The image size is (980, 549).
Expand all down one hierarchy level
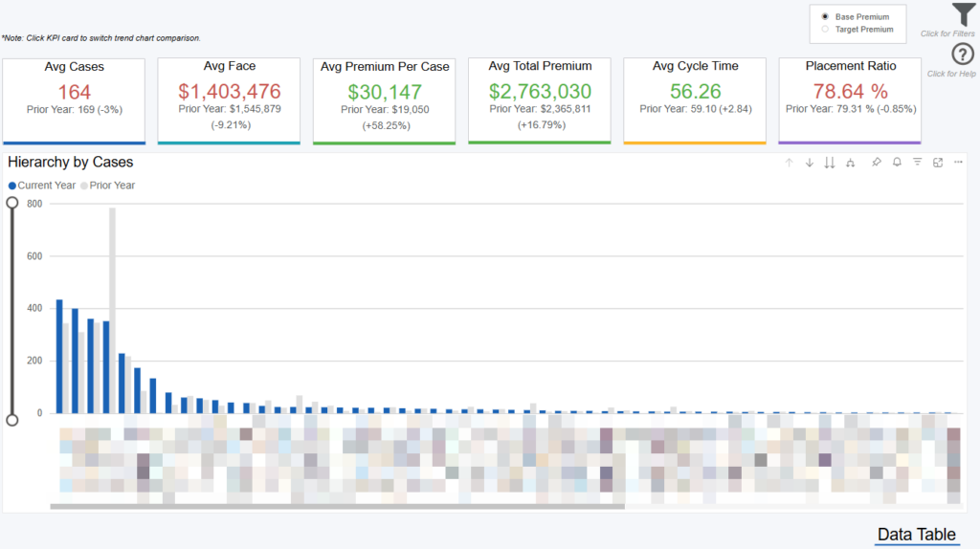851,163
